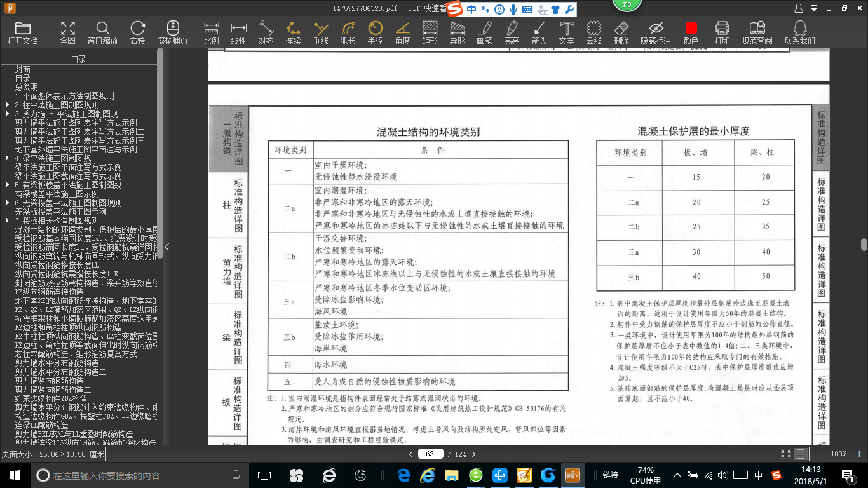Click the document vertical scrollbar thumb
This screenshot has width=868, height=488.
tap(864, 245)
